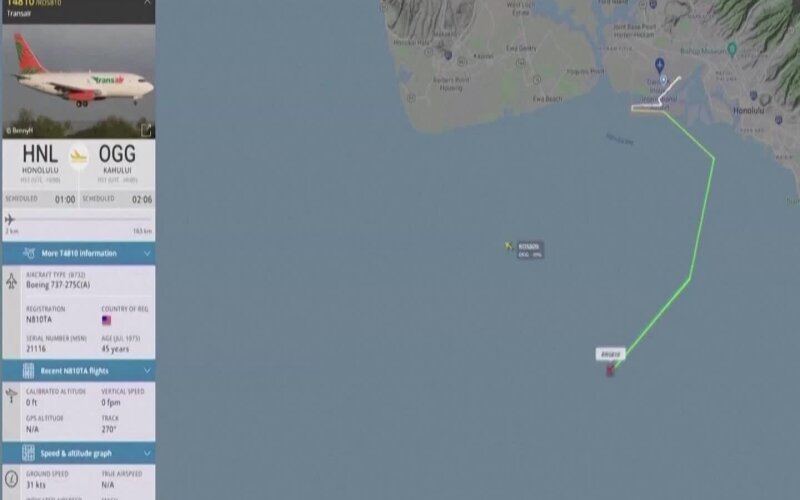Collapse Recent N810TA flights chevron
The width and height of the screenshot is (800, 500).
[x=147, y=370]
